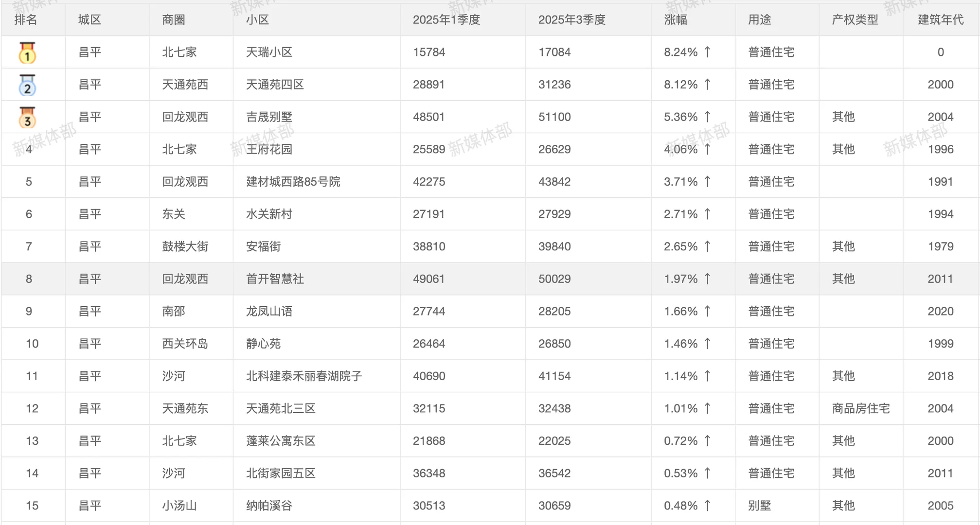Click the 商品房住宅 property type cell in row 12

click(x=861, y=408)
